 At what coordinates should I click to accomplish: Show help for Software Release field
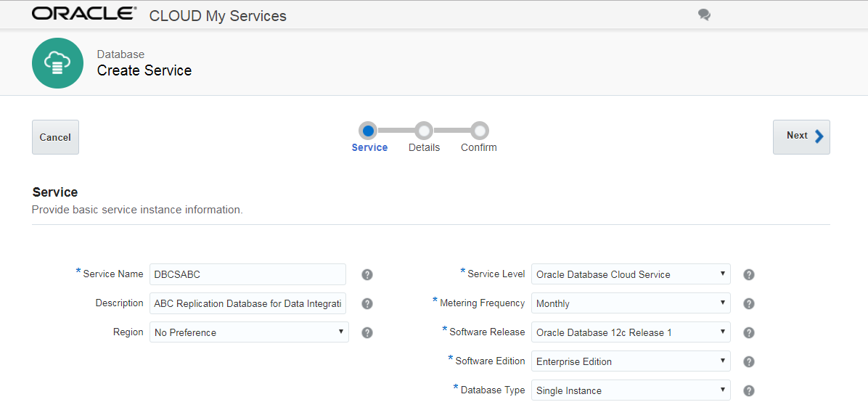tap(749, 332)
